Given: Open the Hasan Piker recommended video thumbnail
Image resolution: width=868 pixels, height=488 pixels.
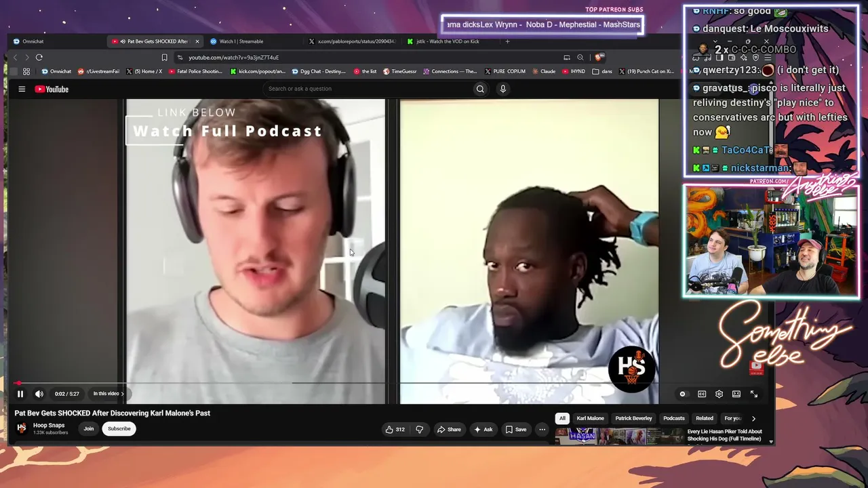Looking at the screenshot, I should pyautogui.click(x=618, y=436).
